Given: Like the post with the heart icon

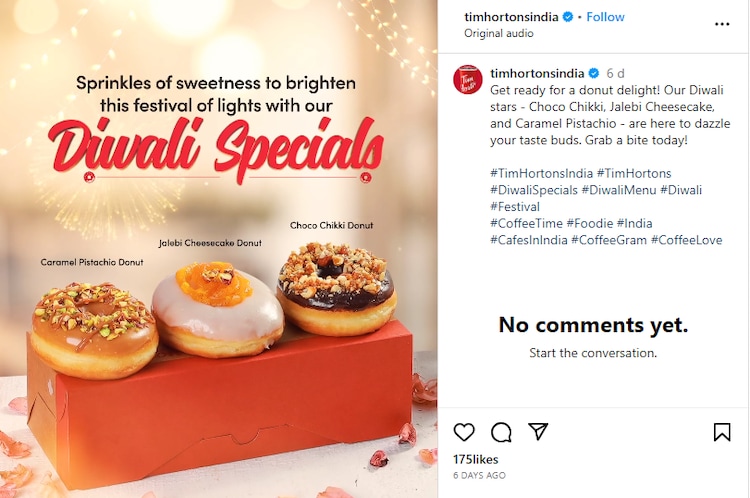Looking at the screenshot, I should 464,432.
